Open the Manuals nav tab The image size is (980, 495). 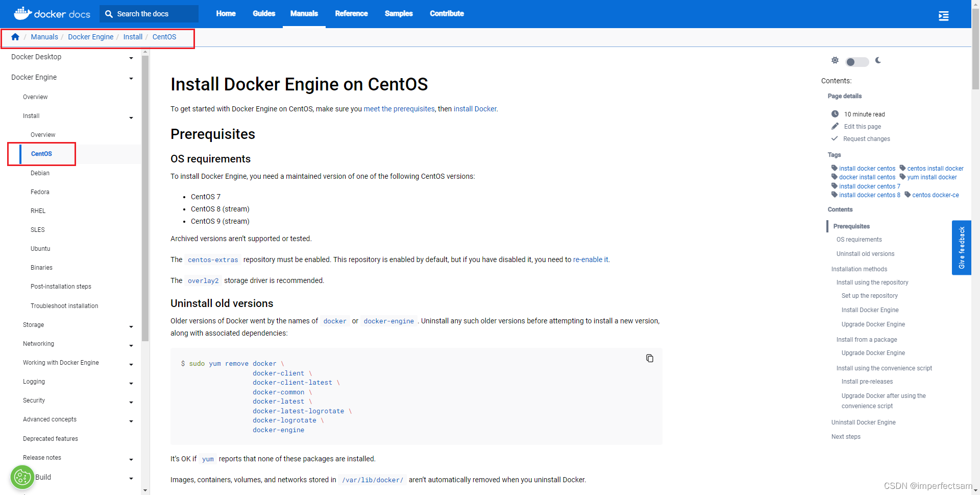coord(304,13)
